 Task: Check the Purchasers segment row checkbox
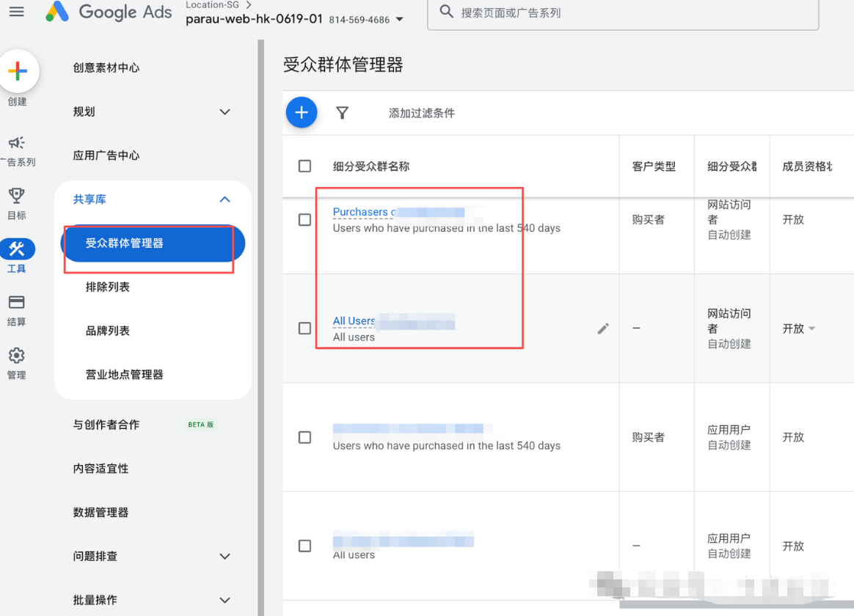304,219
